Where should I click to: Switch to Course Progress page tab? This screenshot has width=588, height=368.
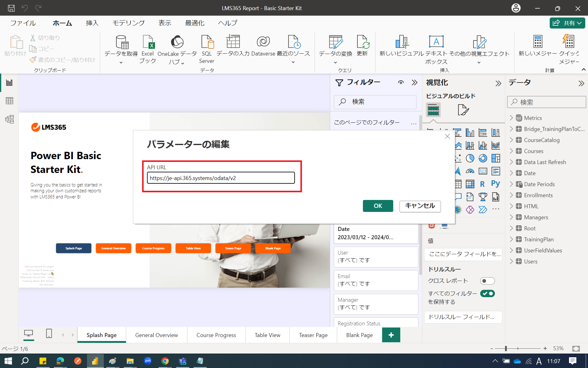[216, 335]
